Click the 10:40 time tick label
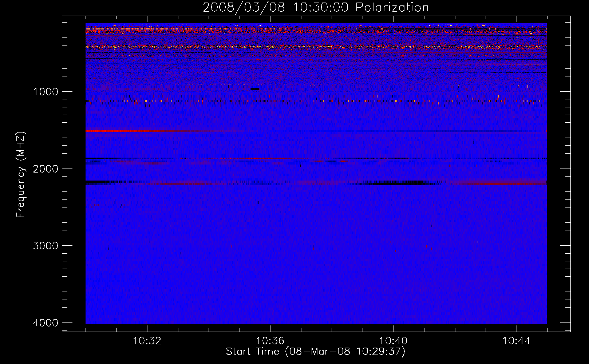 [394, 341]
